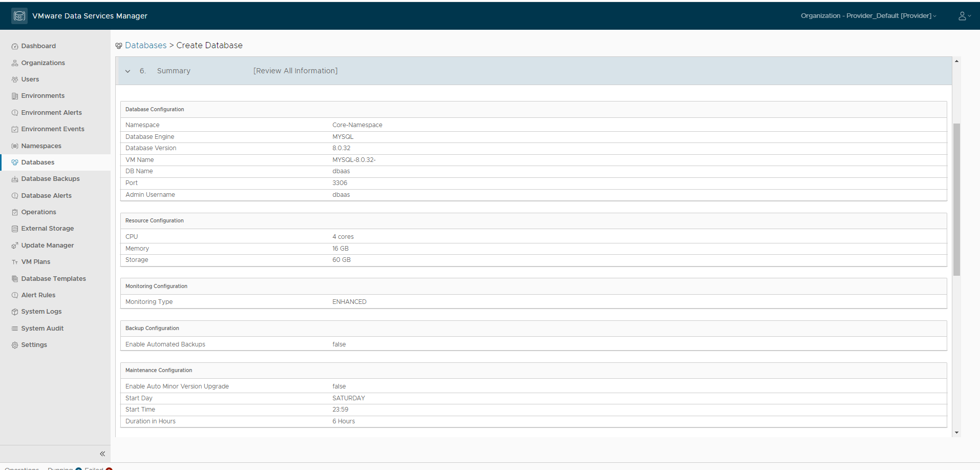Click the System Logs sidebar icon
980x470 pixels.
[x=15, y=312]
